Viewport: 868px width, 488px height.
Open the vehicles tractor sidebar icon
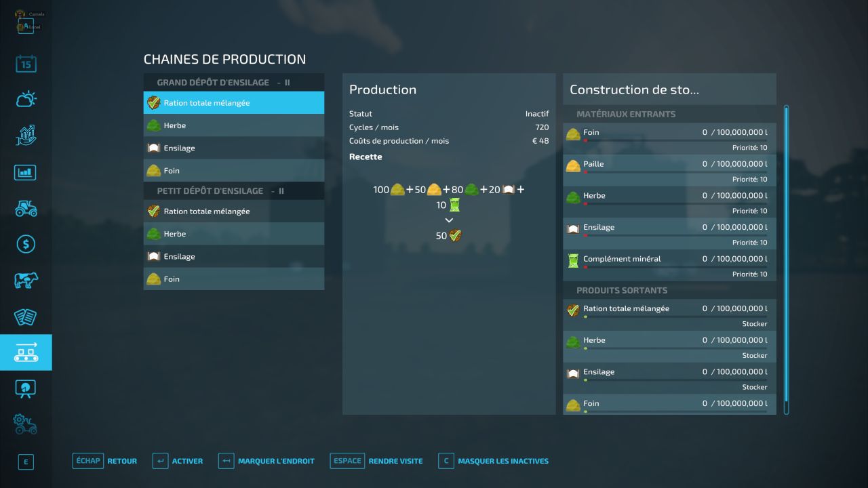tap(26, 208)
